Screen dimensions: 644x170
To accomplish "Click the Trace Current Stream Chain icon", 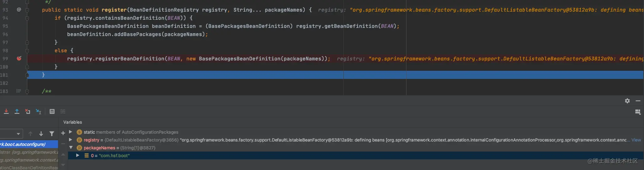I will coord(63,111).
